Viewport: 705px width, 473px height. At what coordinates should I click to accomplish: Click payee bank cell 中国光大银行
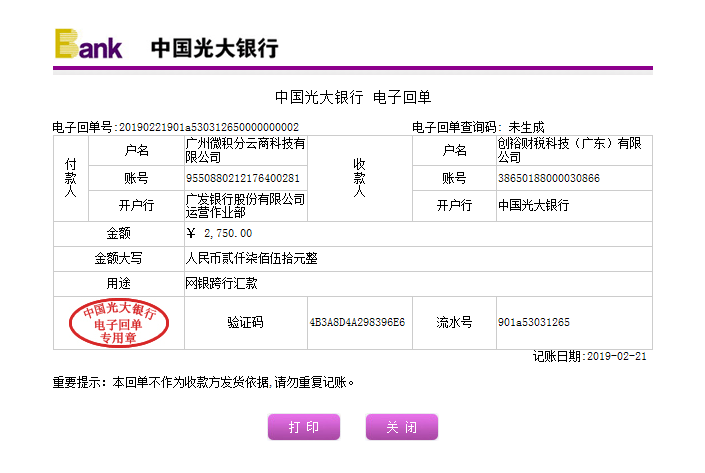(x=574, y=205)
